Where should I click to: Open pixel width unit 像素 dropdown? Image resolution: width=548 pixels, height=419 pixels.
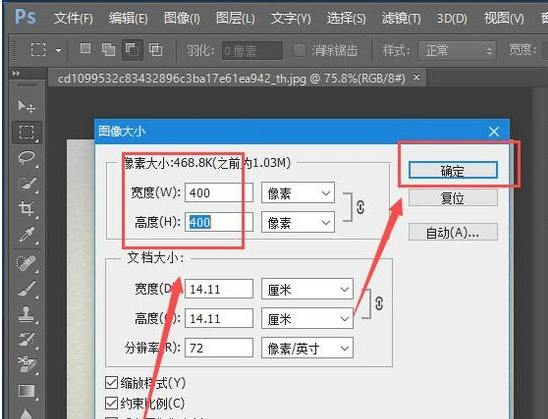coord(298,193)
